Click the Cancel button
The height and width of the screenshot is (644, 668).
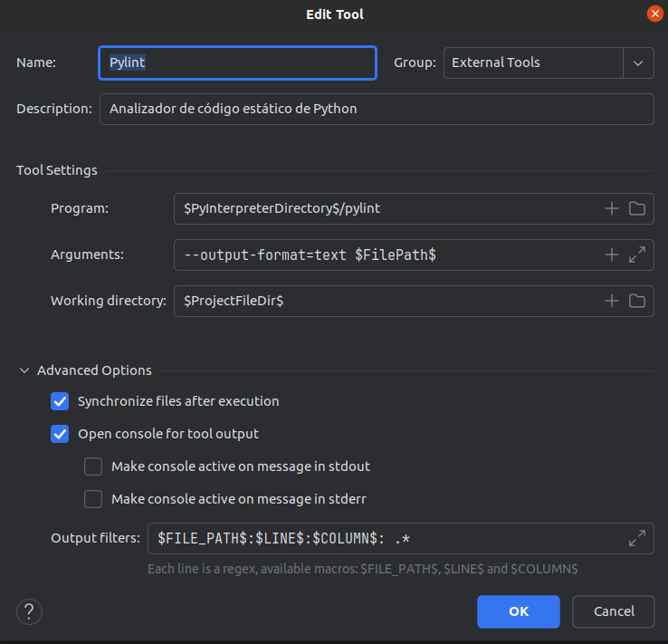(614, 611)
